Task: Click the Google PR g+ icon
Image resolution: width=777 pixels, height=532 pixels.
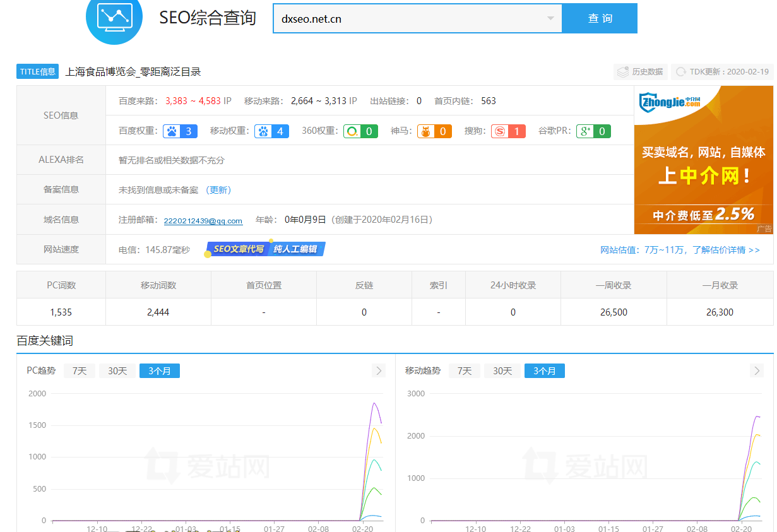Action: pos(585,131)
